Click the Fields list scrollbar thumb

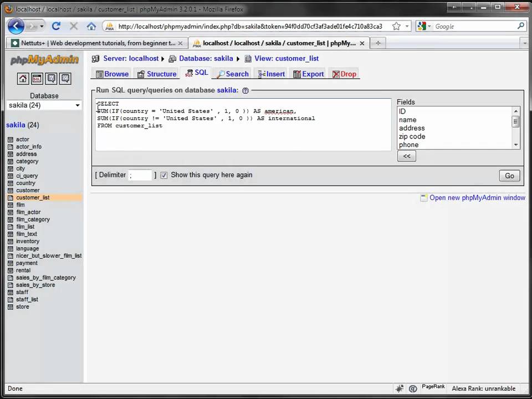click(516, 121)
